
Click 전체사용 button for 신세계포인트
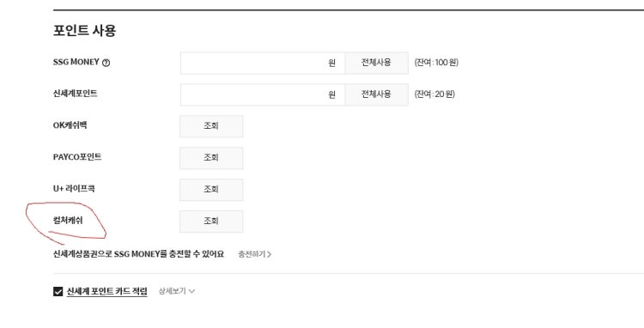pos(377,94)
